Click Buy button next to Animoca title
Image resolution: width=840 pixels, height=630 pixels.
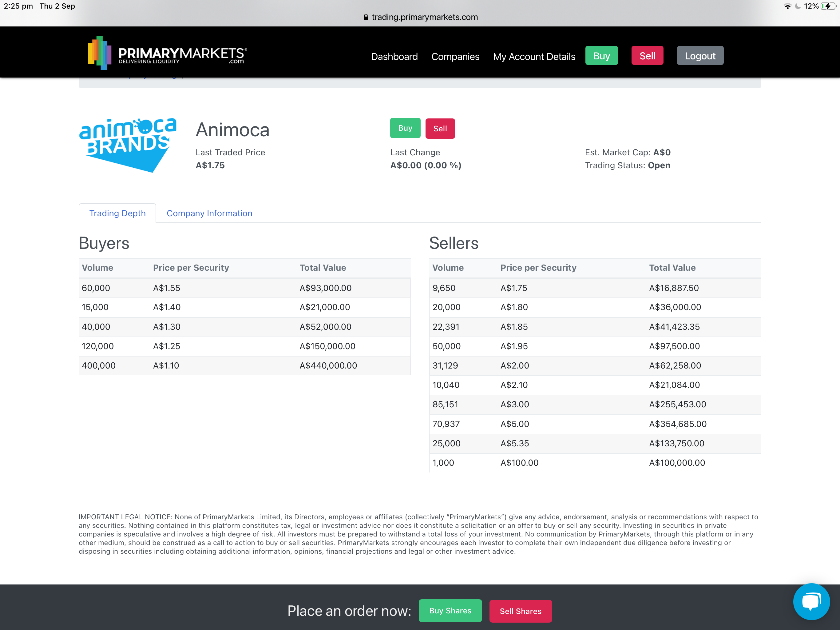pos(405,128)
